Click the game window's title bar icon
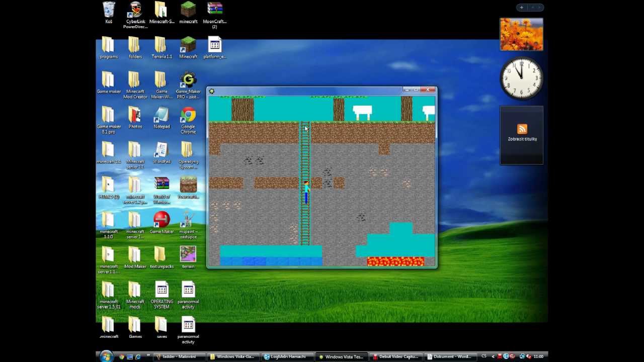This screenshot has height=362, width=644. 211,91
